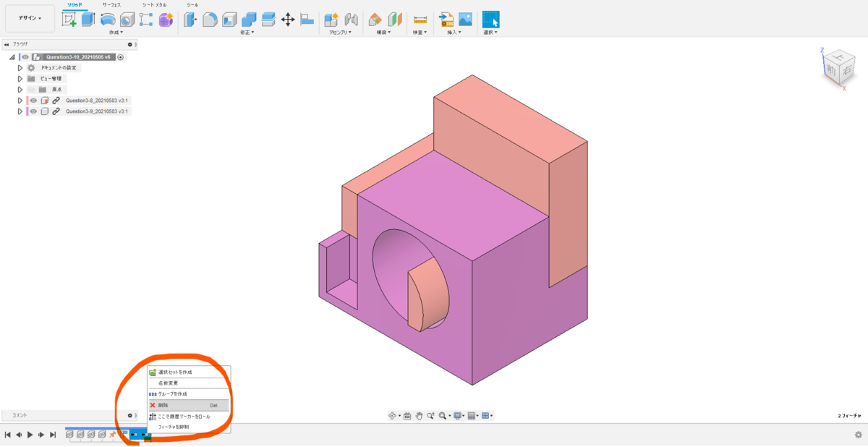
Task: Open timeline settings gear icon
Action: pyautogui.click(x=858, y=435)
